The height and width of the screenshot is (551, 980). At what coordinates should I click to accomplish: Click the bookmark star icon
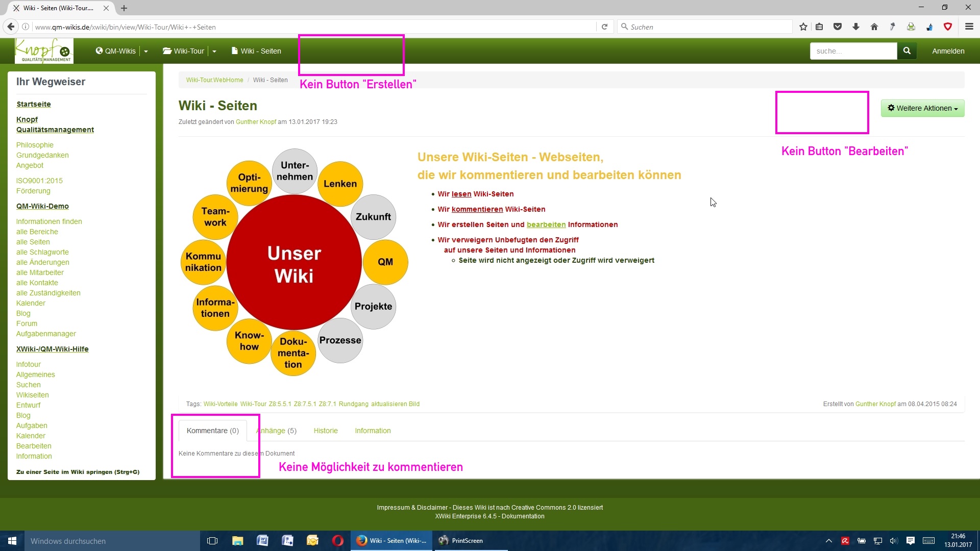click(803, 27)
